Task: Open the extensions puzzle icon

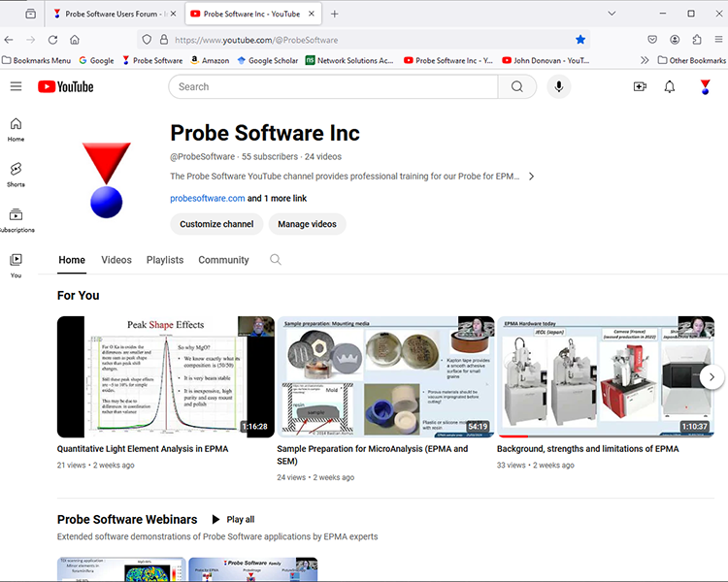Action: click(x=696, y=40)
